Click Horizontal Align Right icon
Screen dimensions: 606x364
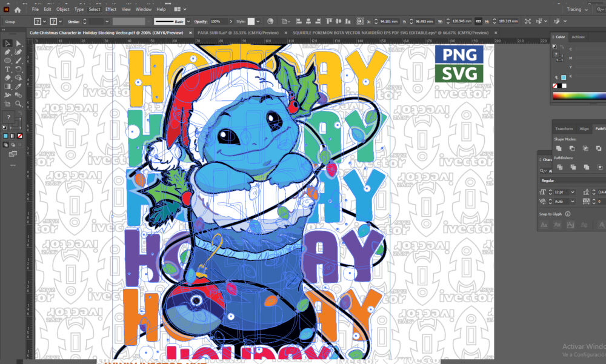[318, 21]
